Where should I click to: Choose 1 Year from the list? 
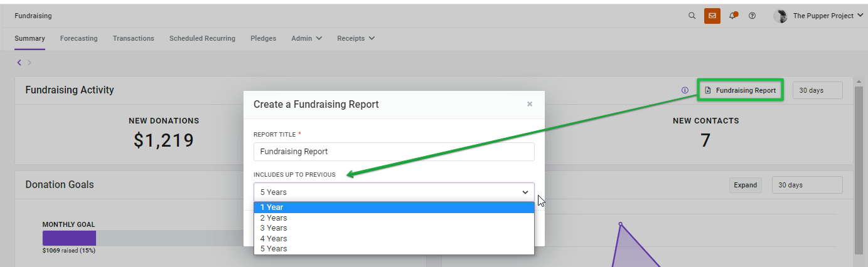(394, 207)
